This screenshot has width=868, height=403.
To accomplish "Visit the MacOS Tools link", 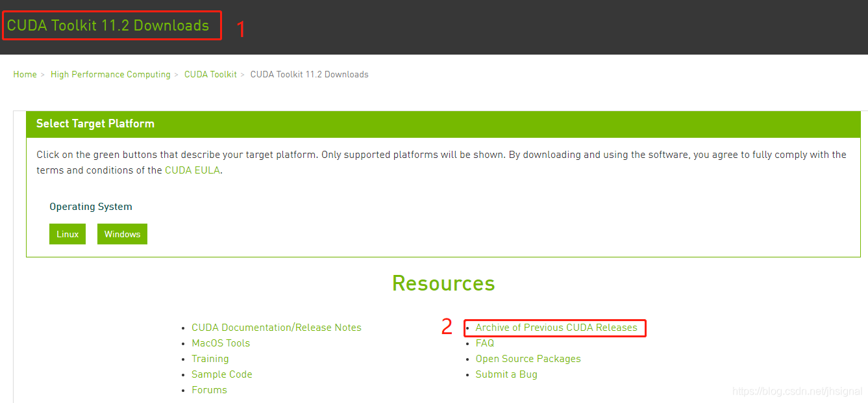I will tap(221, 343).
